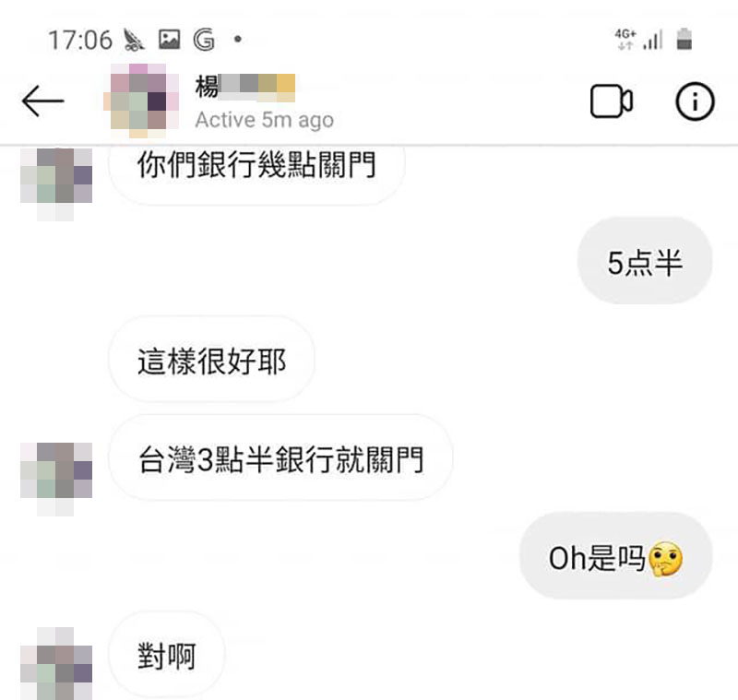Image resolution: width=738 pixels, height=700 pixels.
Task: Tap sender avatar beside '台灣3點半銀行就關門'
Action: click(x=56, y=479)
